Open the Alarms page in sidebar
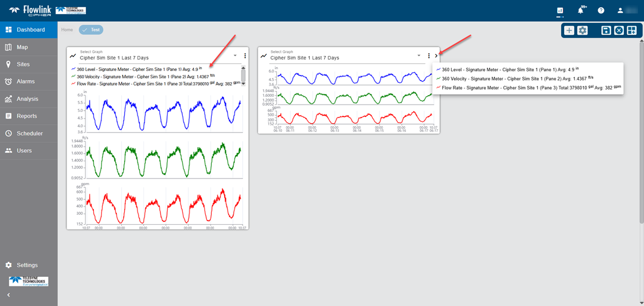 pos(25,82)
